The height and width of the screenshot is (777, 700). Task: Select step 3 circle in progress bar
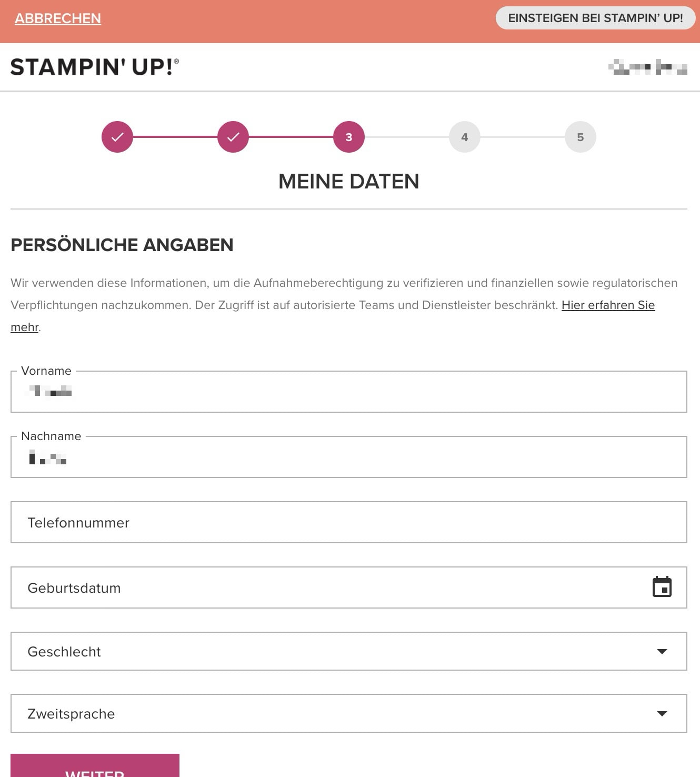[349, 137]
